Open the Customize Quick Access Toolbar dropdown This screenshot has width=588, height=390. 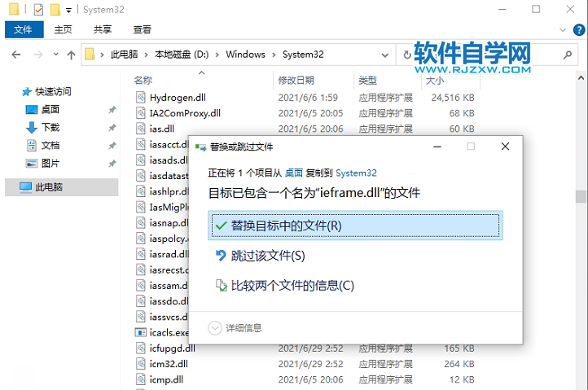(68, 10)
